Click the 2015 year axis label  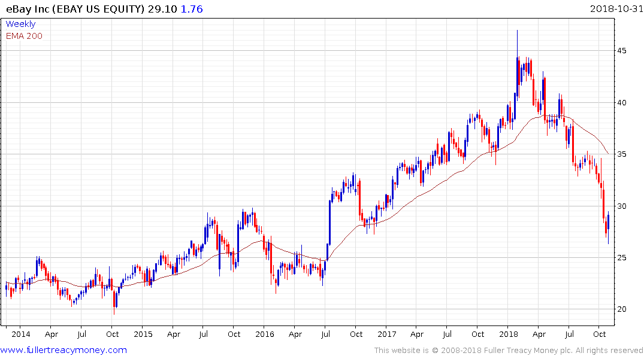143,334
